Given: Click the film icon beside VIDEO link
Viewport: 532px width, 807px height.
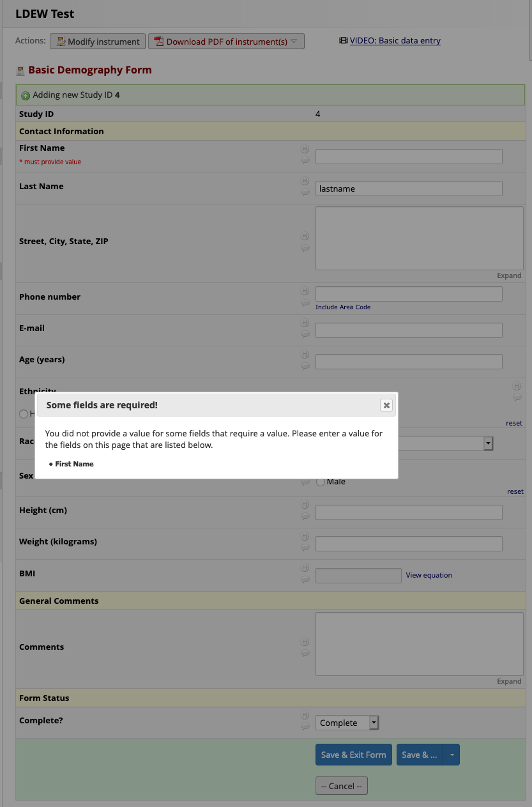Looking at the screenshot, I should click(343, 40).
